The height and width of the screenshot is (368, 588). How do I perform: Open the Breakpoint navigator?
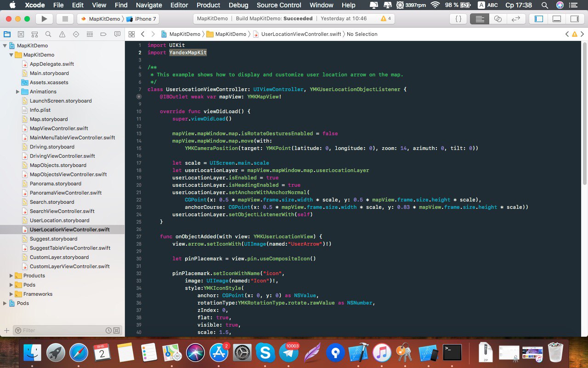(103, 34)
